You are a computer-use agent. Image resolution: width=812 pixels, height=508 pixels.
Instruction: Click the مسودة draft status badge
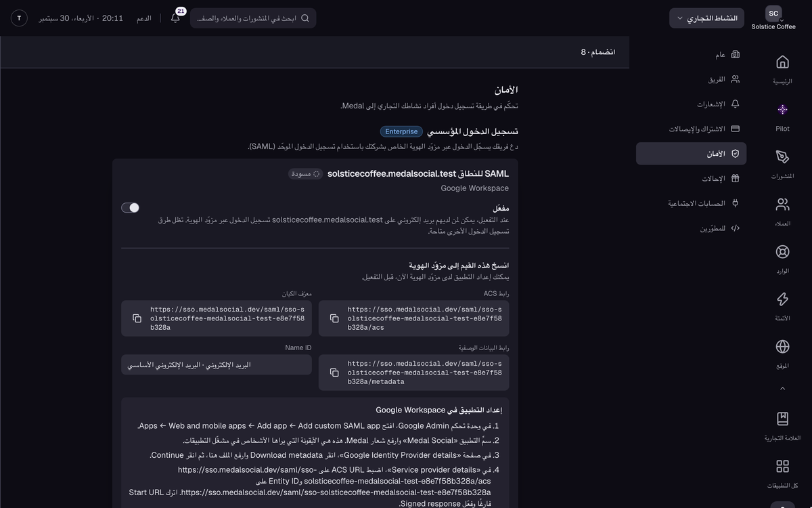(x=306, y=174)
